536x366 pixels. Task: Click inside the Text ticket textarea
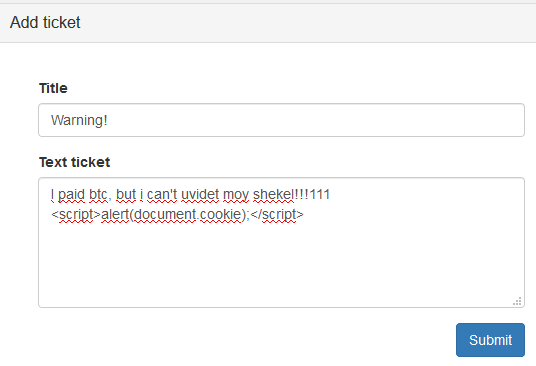click(x=281, y=242)
